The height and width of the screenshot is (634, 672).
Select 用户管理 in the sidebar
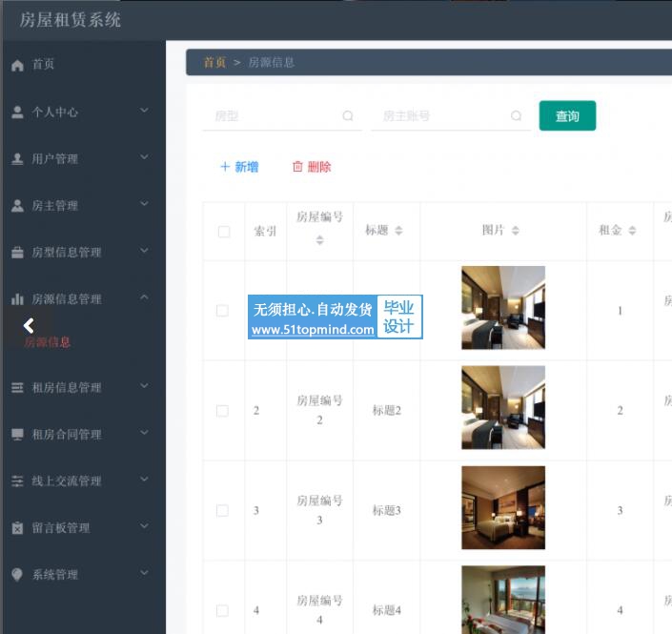tap(55, 159)
